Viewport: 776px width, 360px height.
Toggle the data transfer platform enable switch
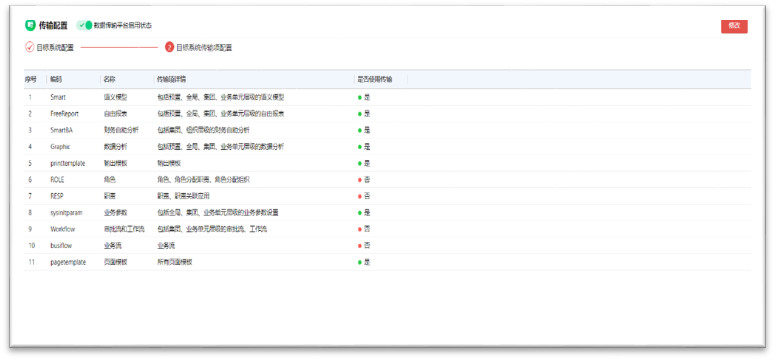[x=85, y=25]
